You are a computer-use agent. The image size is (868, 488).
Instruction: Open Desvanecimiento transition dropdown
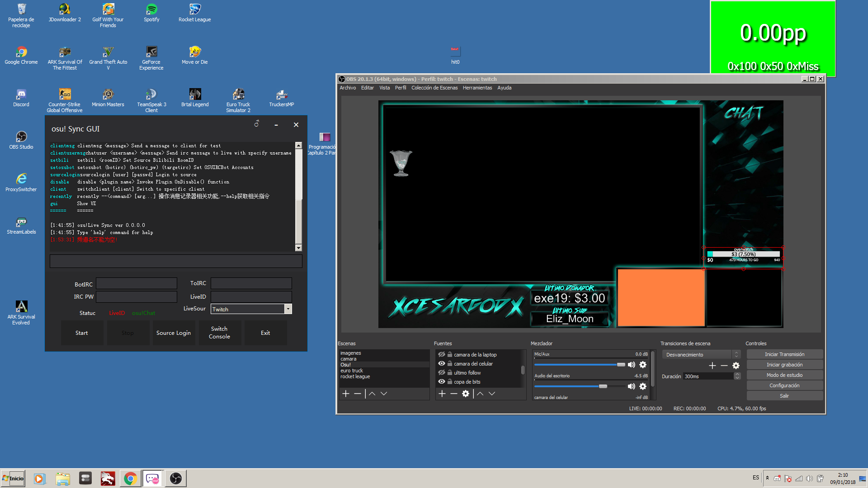click(x=701, y=355)
